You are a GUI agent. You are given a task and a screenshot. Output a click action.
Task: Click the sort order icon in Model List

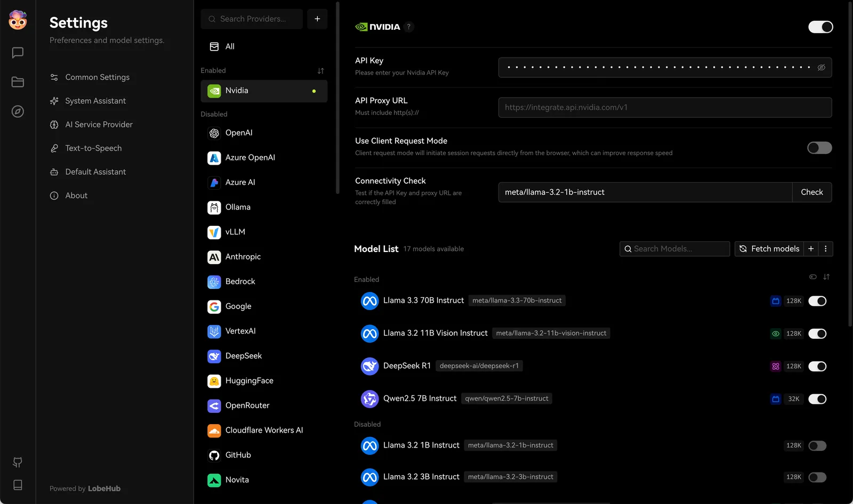click(x=827, y=277)
